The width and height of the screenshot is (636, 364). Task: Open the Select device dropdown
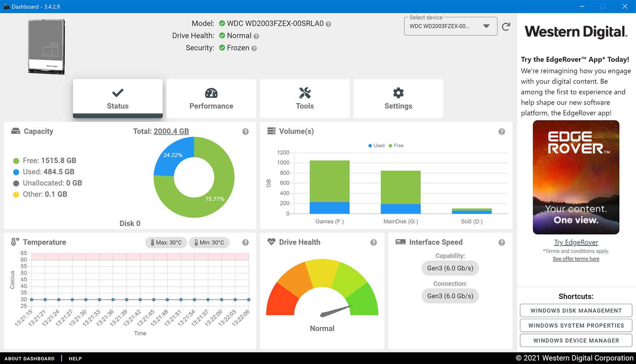tap(450, 26)
